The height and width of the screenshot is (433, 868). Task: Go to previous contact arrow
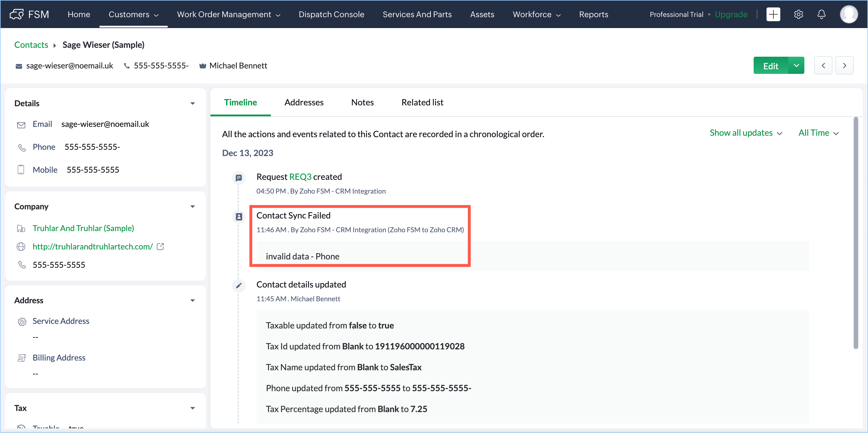click(823, 66)
